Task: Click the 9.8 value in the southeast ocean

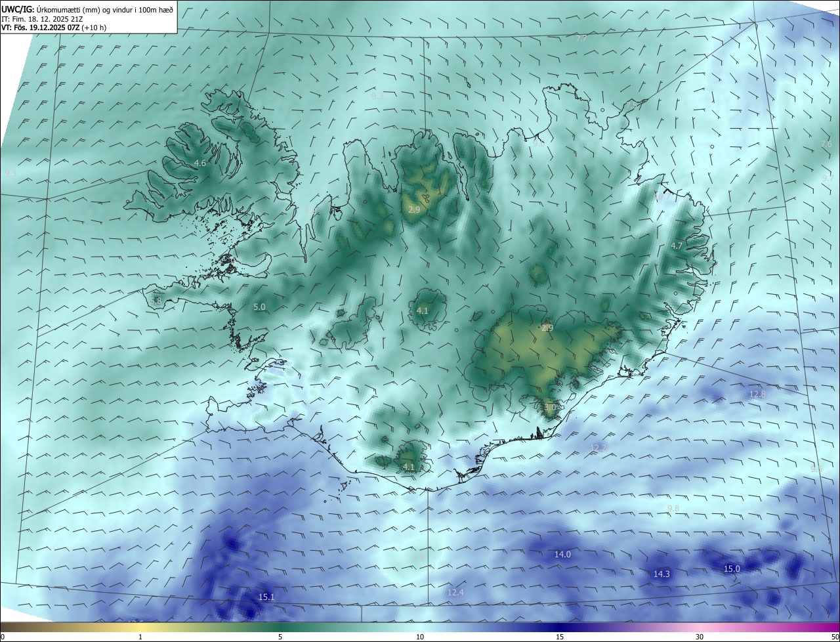Action: [673, 509]
